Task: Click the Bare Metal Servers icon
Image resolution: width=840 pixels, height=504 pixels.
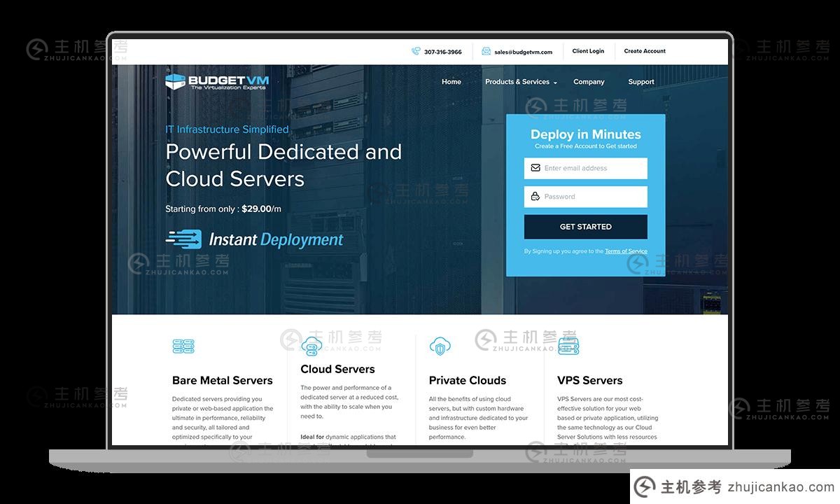Action: click(x=183, y=346)
